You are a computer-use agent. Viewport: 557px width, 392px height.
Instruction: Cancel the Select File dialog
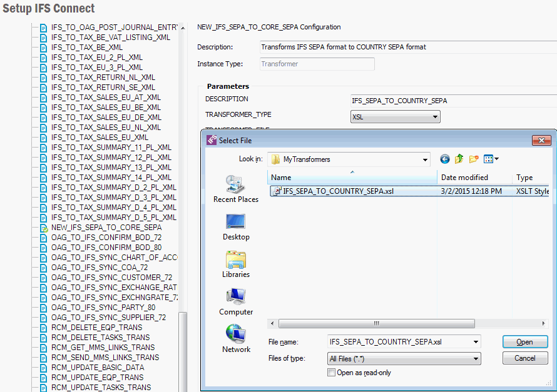point(524,358)
